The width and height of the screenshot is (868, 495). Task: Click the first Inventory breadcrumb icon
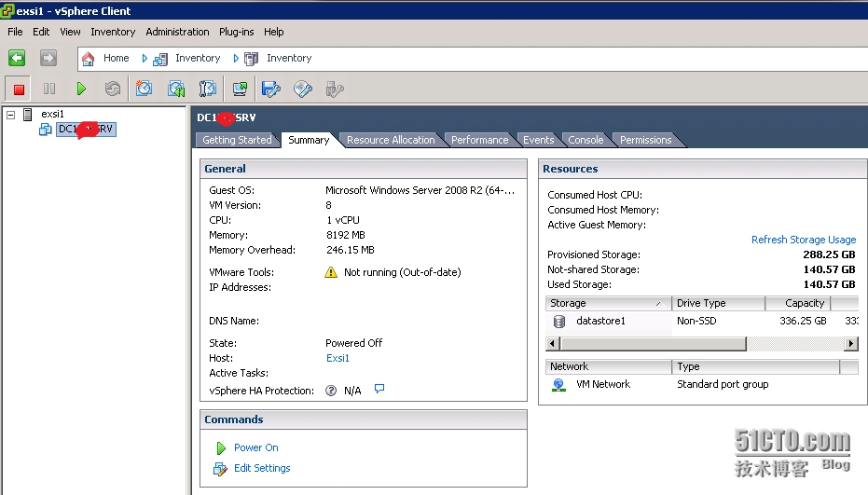tap(160, 59)
